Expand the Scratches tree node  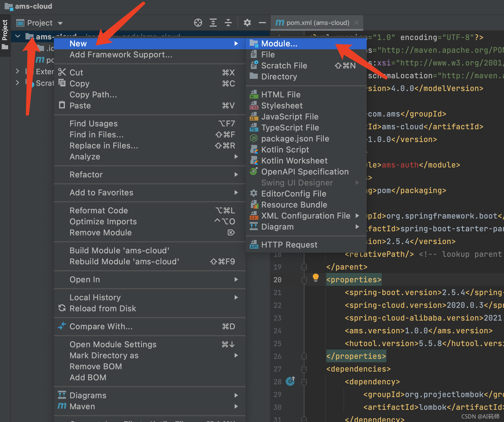[18, 83]
